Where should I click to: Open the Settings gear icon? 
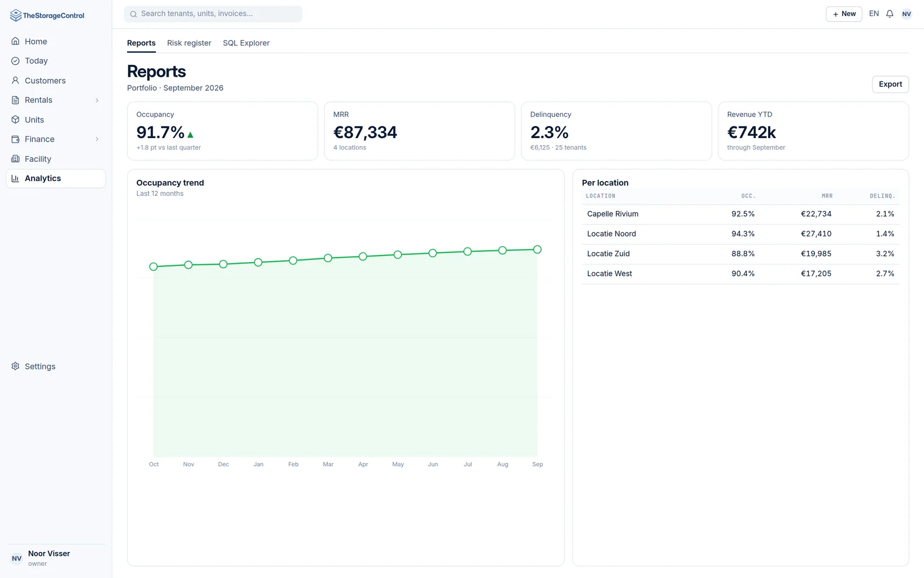(16, 366)
